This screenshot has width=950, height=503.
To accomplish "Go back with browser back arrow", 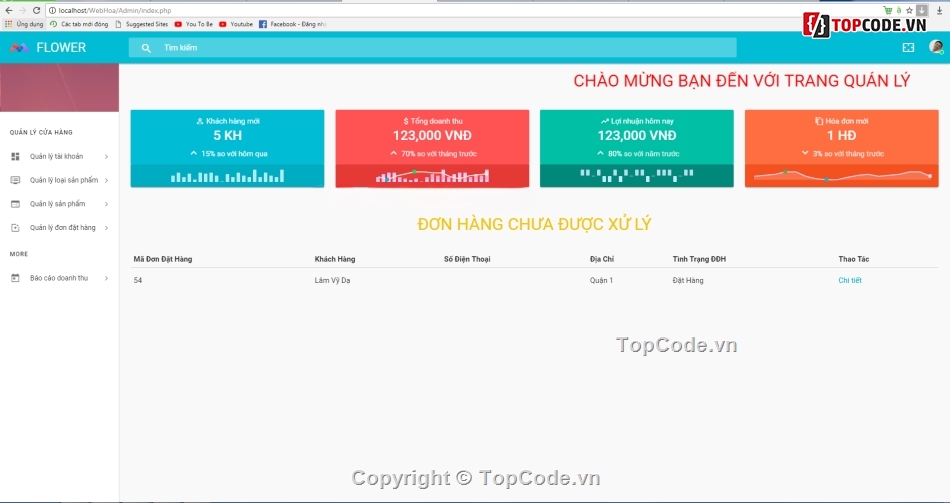I will pos(8,10).
